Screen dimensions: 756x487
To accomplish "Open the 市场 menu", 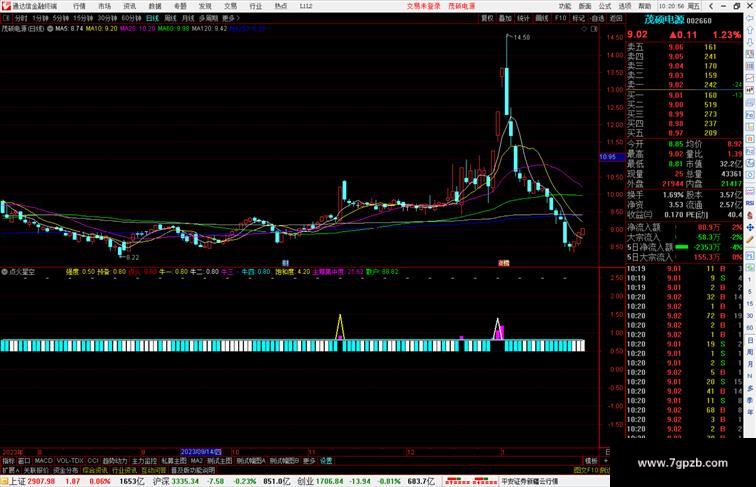I will point(104,6).
